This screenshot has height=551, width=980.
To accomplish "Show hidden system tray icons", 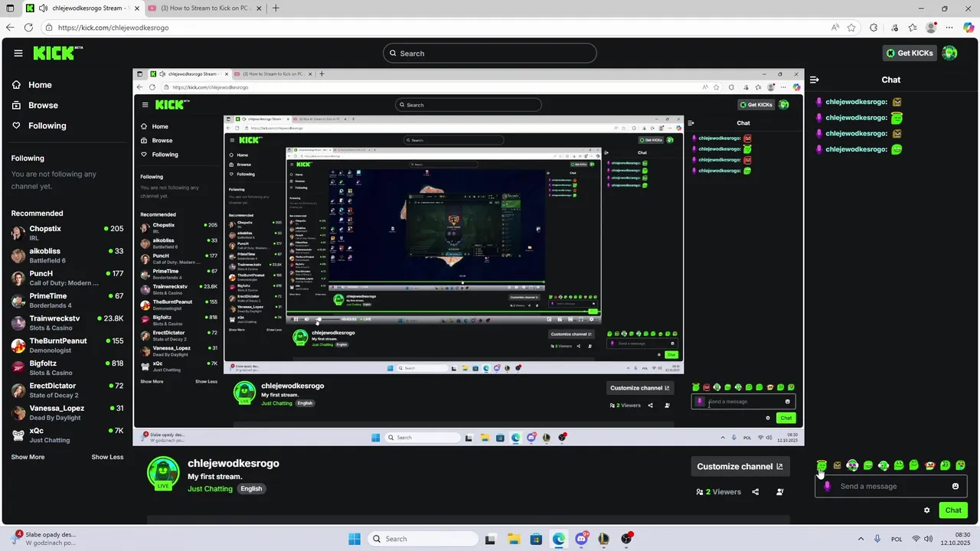I will [860, 539].
